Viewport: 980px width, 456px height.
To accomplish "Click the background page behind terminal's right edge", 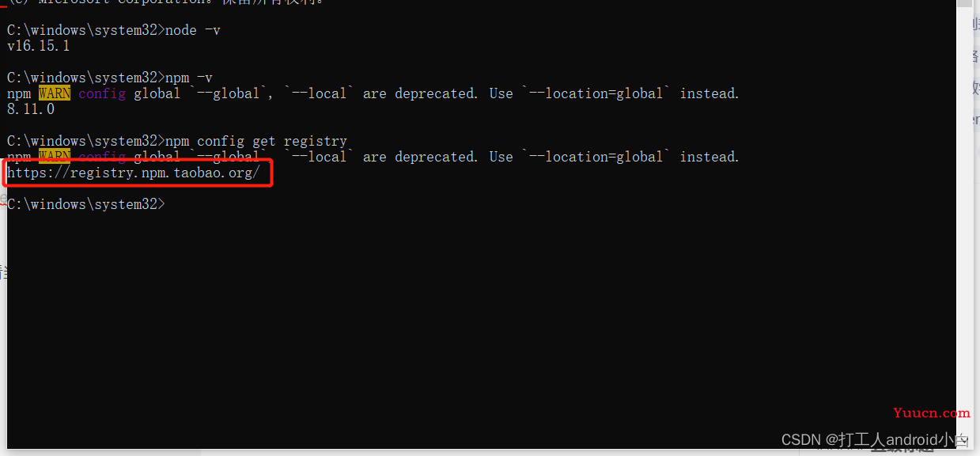I will (x=976, y=237).
